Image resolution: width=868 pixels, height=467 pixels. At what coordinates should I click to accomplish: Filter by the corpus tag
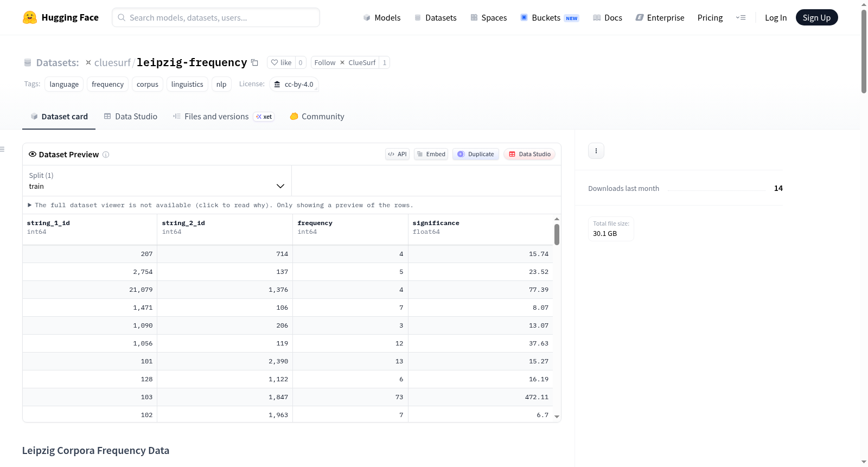coord(148,84)
